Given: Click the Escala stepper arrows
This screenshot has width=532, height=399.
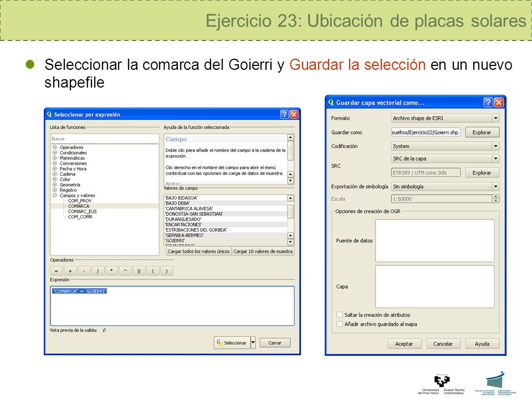Looking at the screenshot, I should point(495,199).
